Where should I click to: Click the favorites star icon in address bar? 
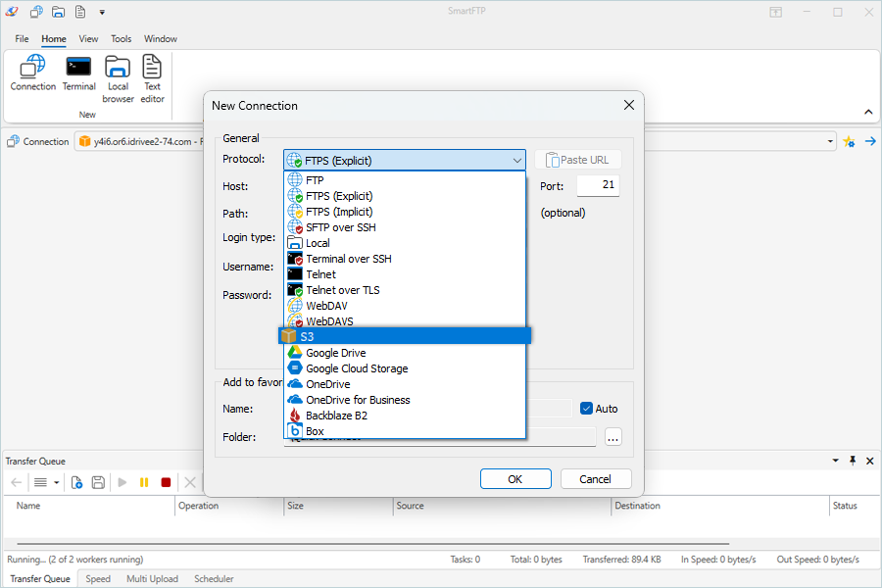click(x=849, y=141)
